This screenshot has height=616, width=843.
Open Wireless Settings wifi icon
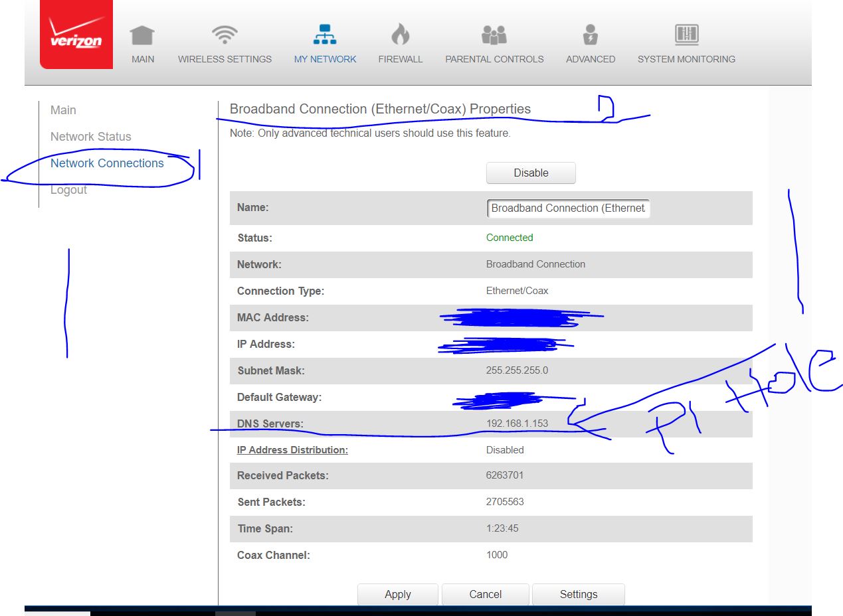click(x=225, y=35)
